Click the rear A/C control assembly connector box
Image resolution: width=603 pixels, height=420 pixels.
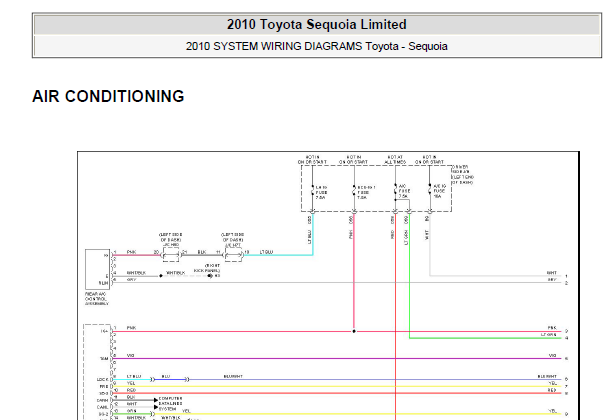point(97,269)
